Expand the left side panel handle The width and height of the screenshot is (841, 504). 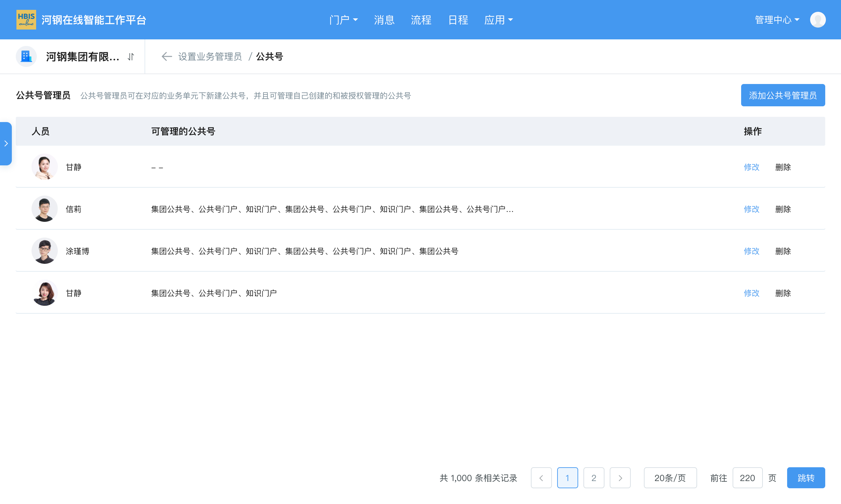tap(6, 144)
